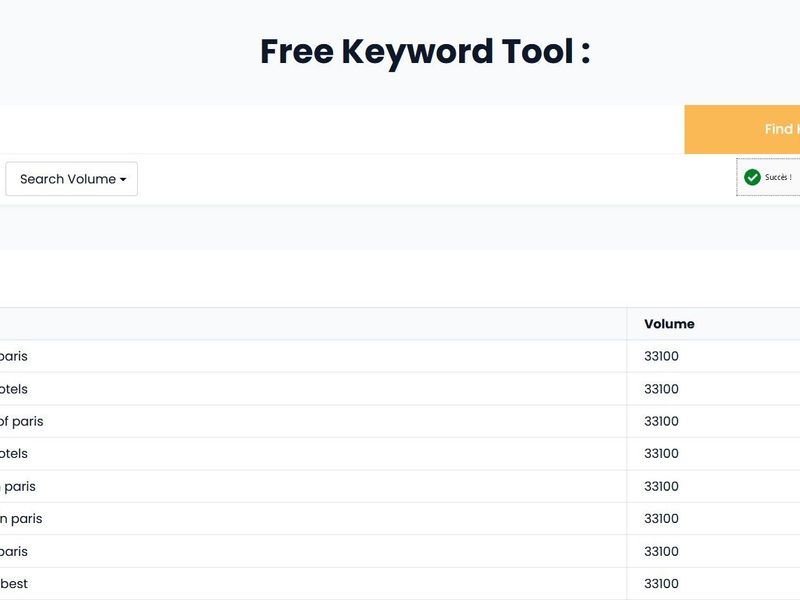Screen dimensions: 800x600
Task: Sort by the Volume column header
Action: [x=669, y=324]
